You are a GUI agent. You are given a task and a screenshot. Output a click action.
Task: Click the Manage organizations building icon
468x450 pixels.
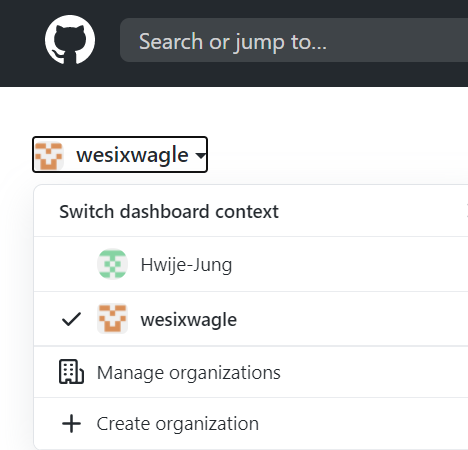71,372
